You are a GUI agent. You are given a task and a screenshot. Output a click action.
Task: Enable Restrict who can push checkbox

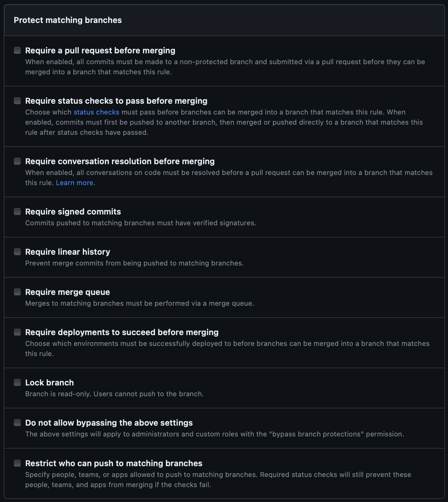pyautogui.click(x=17, y=463)
